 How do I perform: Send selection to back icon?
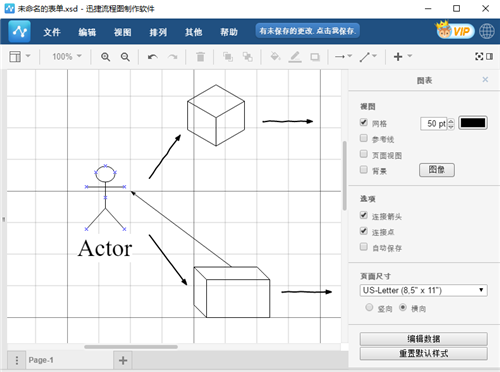click(x=247, y=57)
